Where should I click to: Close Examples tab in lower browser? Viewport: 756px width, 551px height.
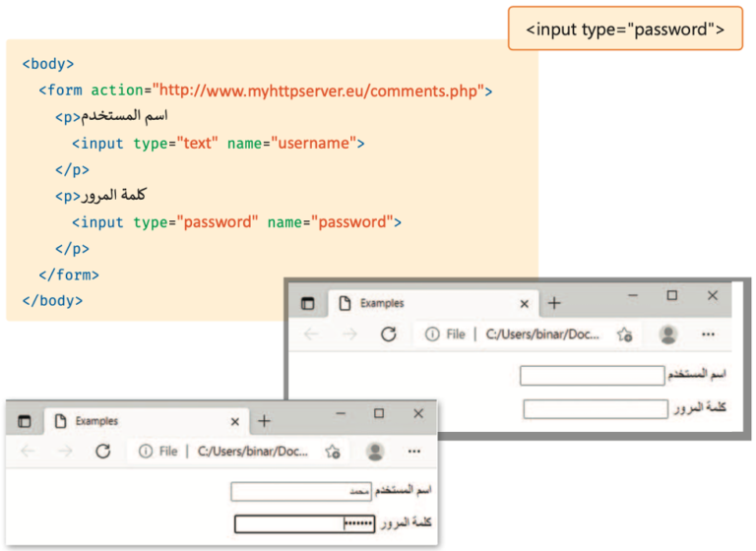tap(235, 421)
